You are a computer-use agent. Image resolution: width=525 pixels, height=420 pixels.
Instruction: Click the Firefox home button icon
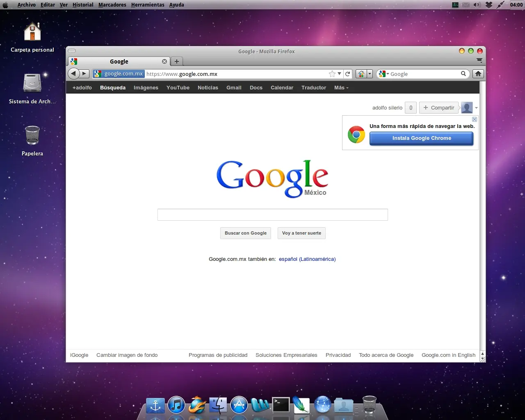click(x=478, y=74)
